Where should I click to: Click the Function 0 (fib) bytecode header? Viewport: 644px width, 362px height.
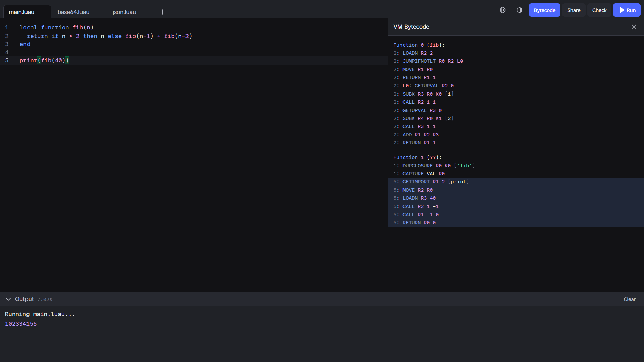(419, 45)
